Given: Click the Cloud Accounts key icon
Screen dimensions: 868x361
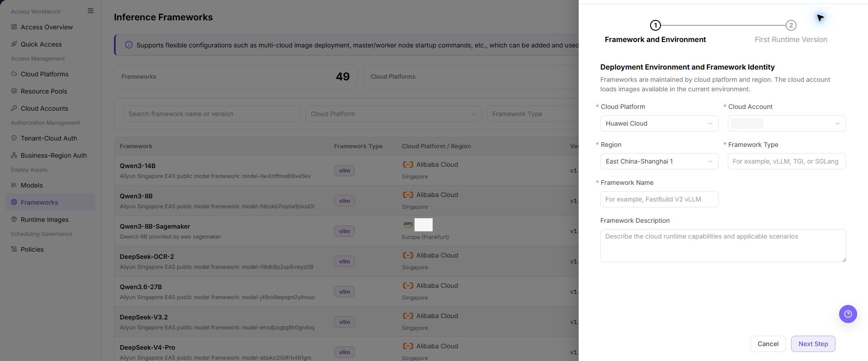Looking at the screenshot, I should (14, 108).
